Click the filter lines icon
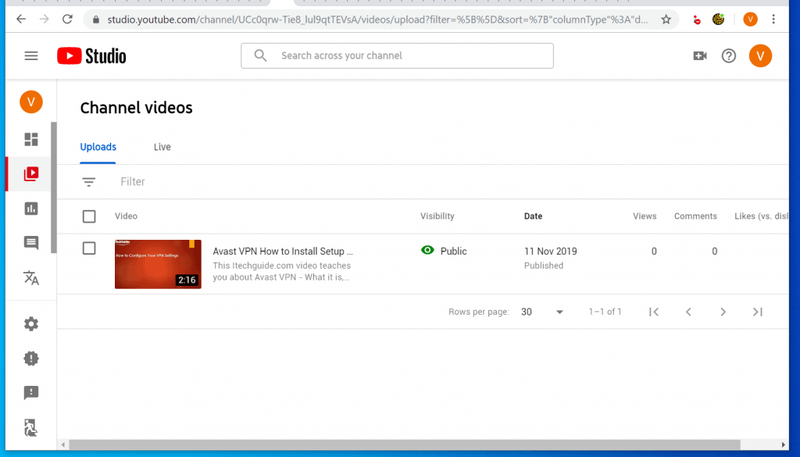The width and height of the screenshot is (800, 457). (89, 182)
